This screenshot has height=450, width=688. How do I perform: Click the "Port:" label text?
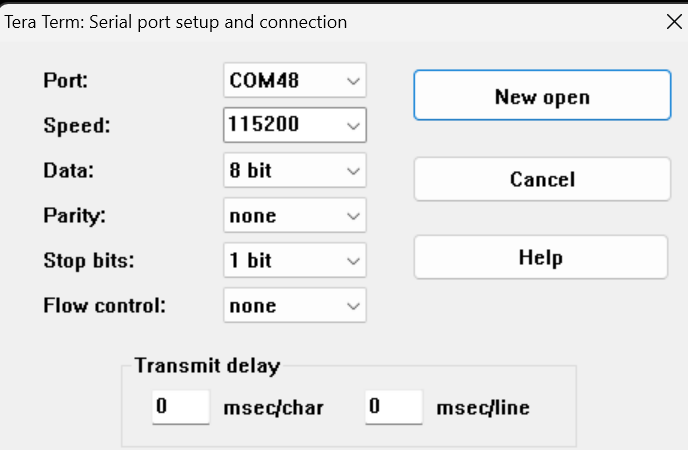coord(66,80)
